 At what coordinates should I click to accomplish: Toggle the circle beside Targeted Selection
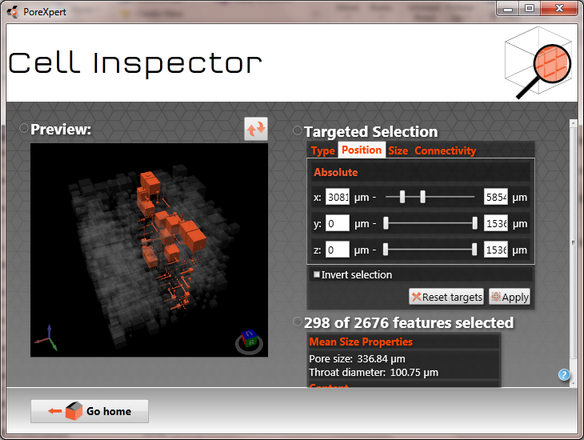[x=297, y=130]
